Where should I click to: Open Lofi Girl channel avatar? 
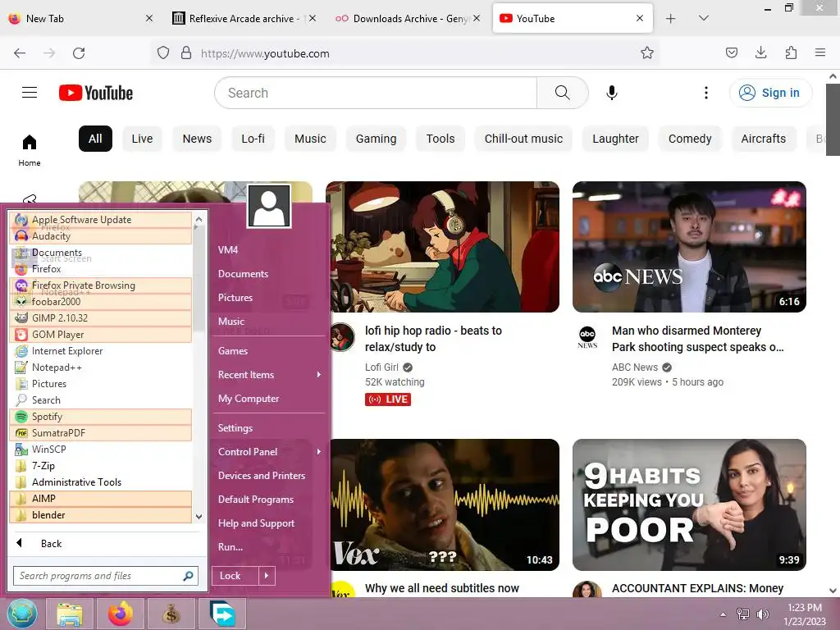(x=342, y=337)
